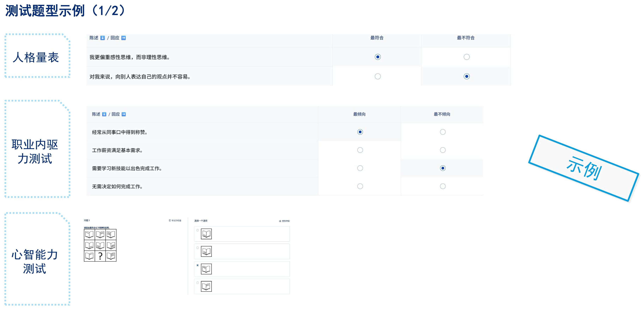Click the down-arrow icon beside 陈述 in personality table
The width and height of the screenshot is (644, 309).
click(102, 38)
